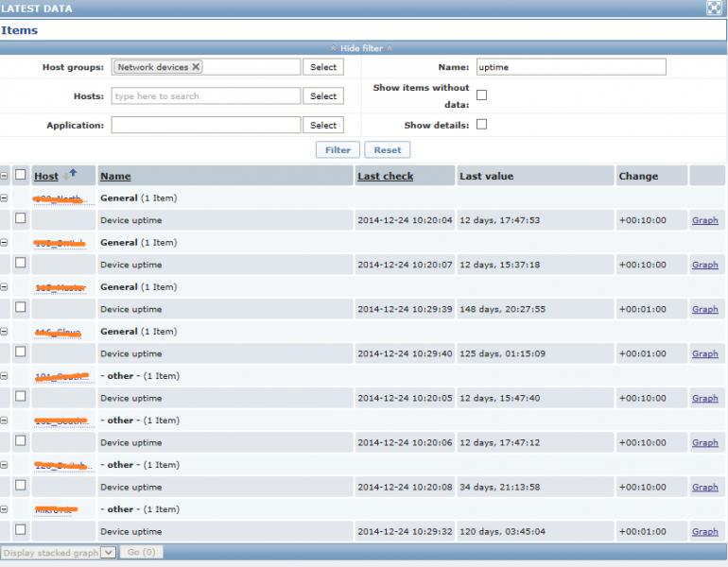Viewport: 728px width, 567px height.
Task: Collapse all groups using the header minus icon
Action: (x=5, y=176)
